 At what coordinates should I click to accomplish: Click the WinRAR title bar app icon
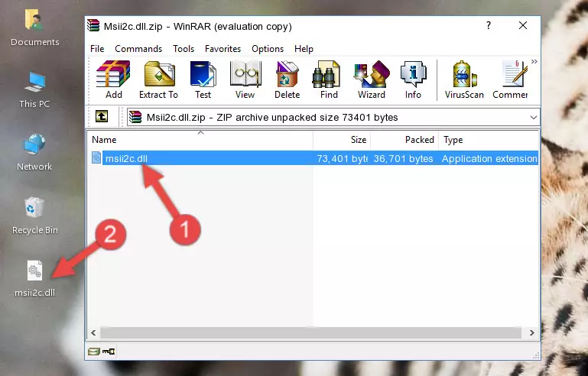[x=94, y=26]
